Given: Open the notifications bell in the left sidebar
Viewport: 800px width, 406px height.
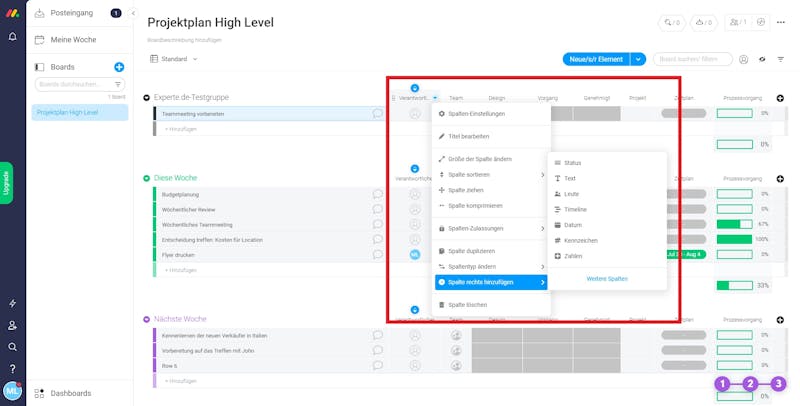Looking at the screenshot, I should 13,37.
